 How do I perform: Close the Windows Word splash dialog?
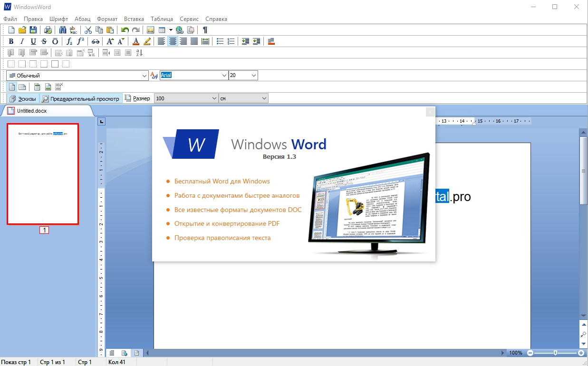pos(430,112)
